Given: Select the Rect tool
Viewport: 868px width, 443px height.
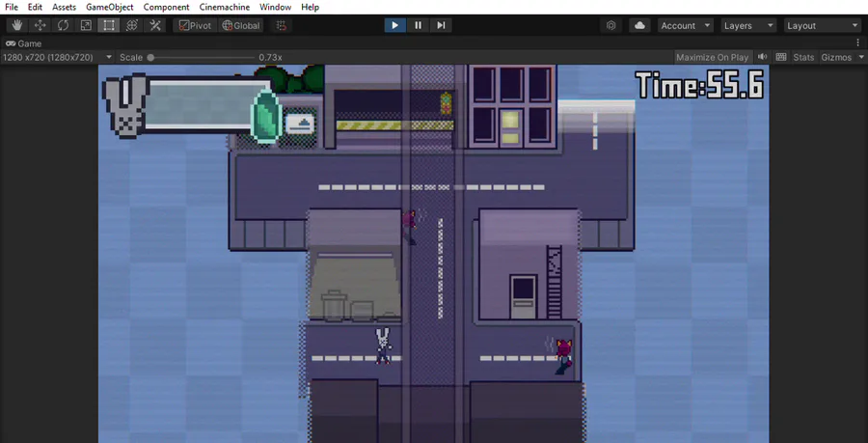Looking at the screenshot, I should 109,25.
